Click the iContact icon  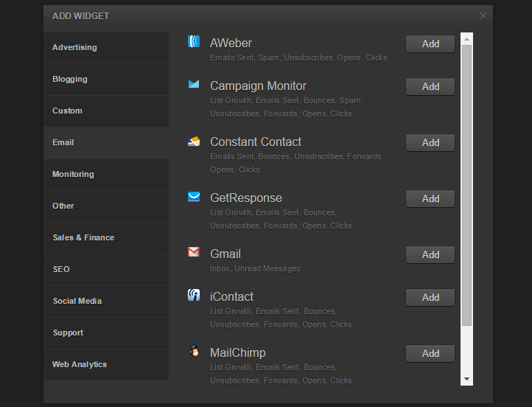[194, 295]
